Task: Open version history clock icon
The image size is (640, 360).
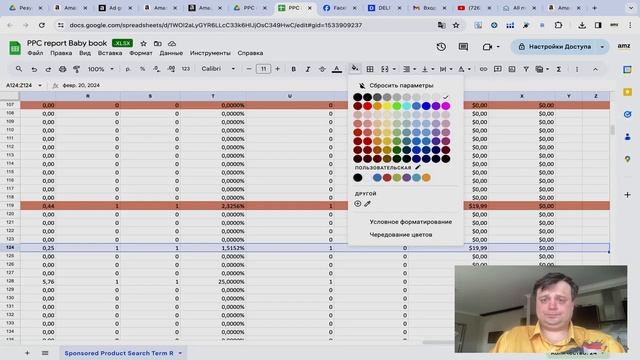Action: (441, 47)
